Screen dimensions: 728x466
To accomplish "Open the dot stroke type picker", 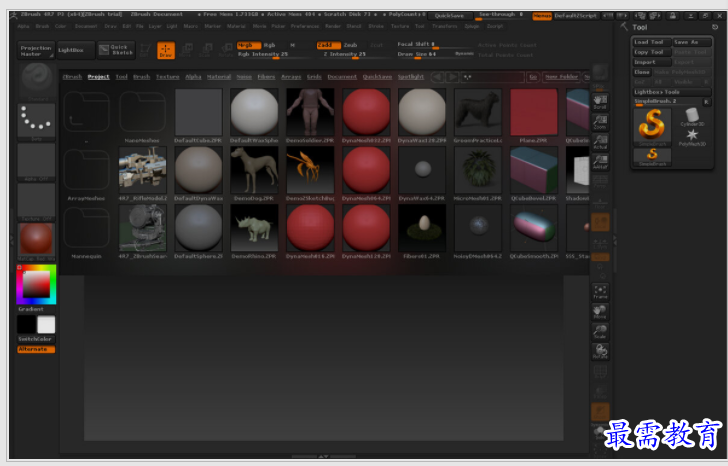I will [x=36, y=121].
